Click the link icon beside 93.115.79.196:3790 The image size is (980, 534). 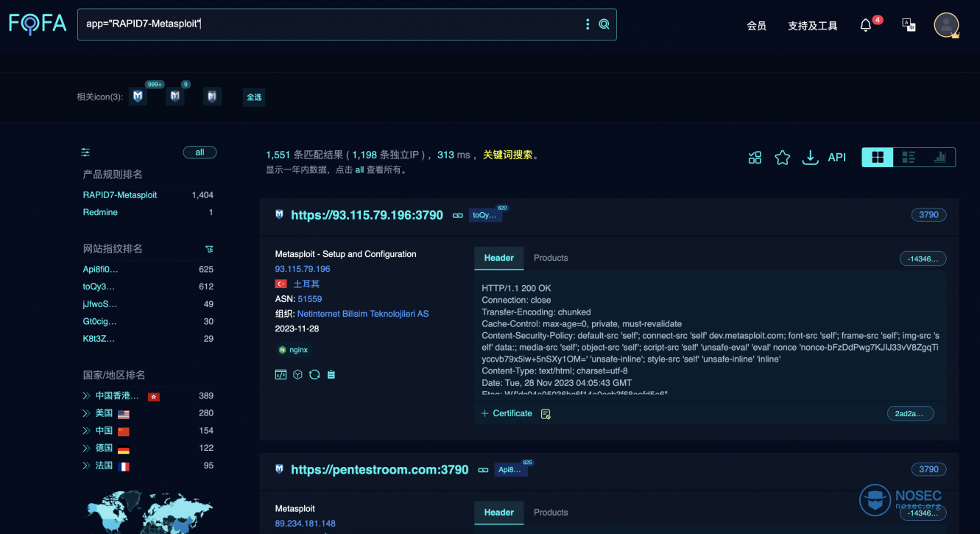[x=458, y=215]
